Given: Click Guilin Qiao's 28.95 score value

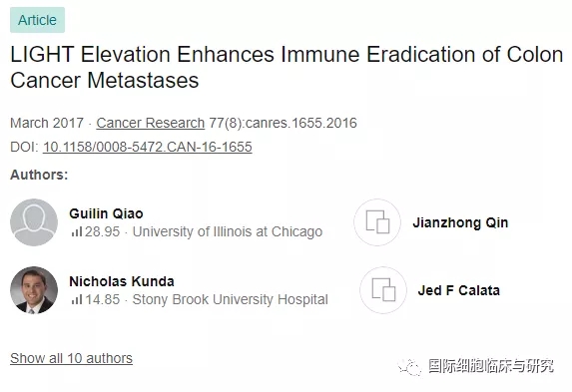Looking at the screenshot, I should [102, 231].
